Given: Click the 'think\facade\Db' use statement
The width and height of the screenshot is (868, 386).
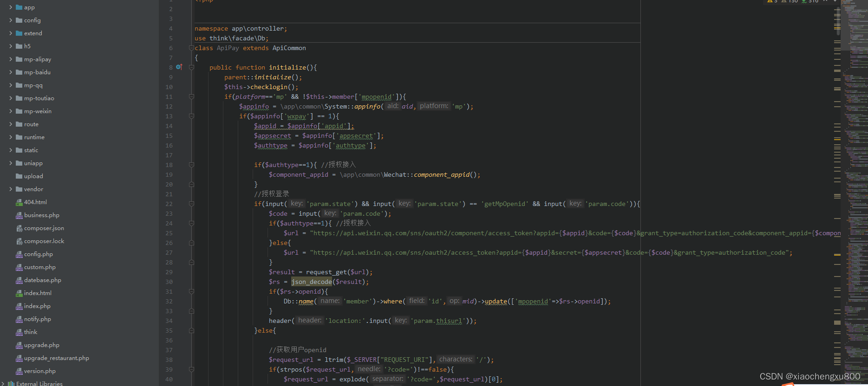Looking at the screenshot, I should [x=237, y=38].
